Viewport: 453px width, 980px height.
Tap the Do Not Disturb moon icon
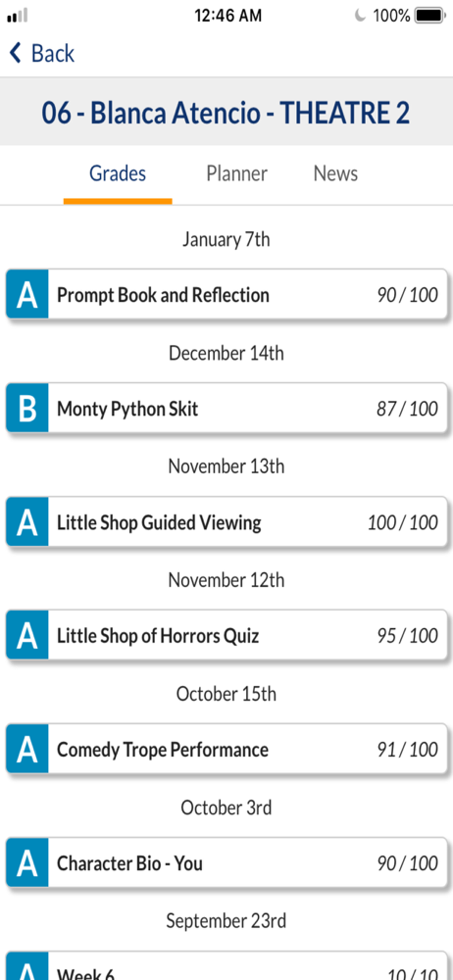pyautogui.click(x=360, y=16)
